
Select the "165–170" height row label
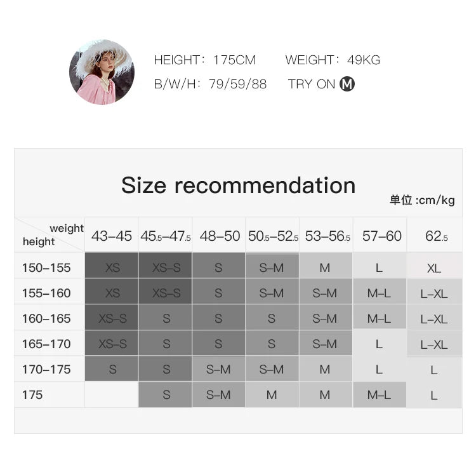click(46, 344)
